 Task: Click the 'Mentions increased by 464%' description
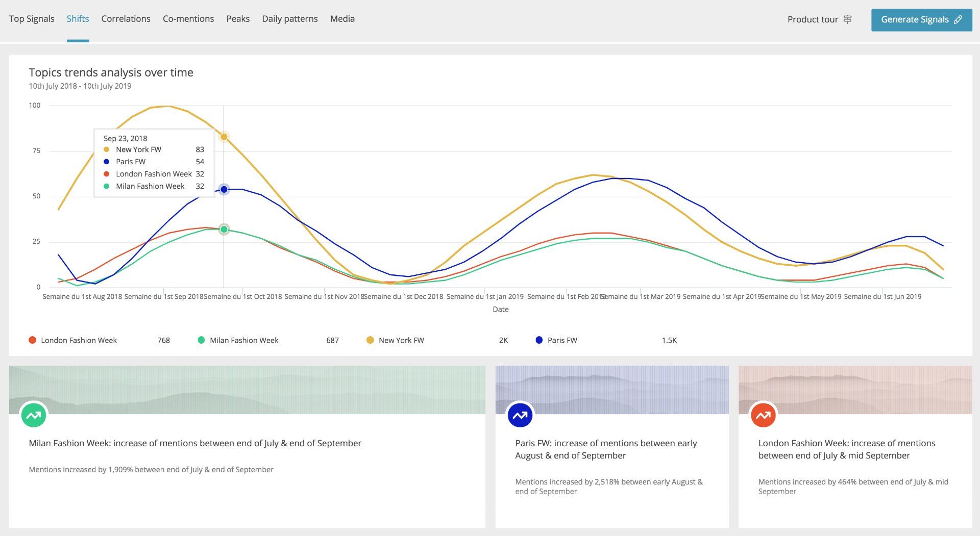coord(853,487)
